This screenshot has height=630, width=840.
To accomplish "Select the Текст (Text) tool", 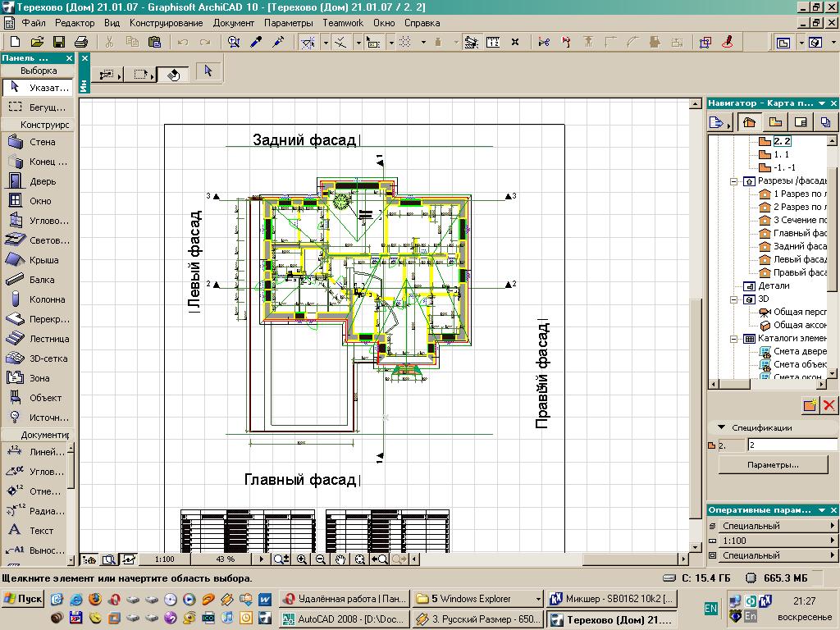I will pos(33,531).
